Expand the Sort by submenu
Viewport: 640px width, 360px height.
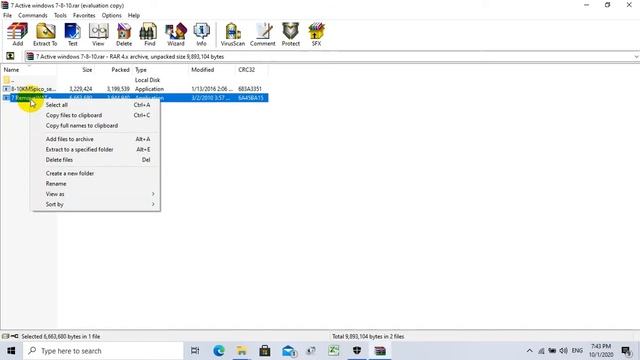[96, 204]
